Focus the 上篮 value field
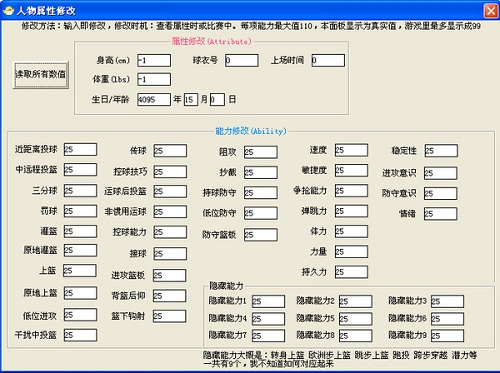This screenshot has width=500, height=373. click(80, 271)
